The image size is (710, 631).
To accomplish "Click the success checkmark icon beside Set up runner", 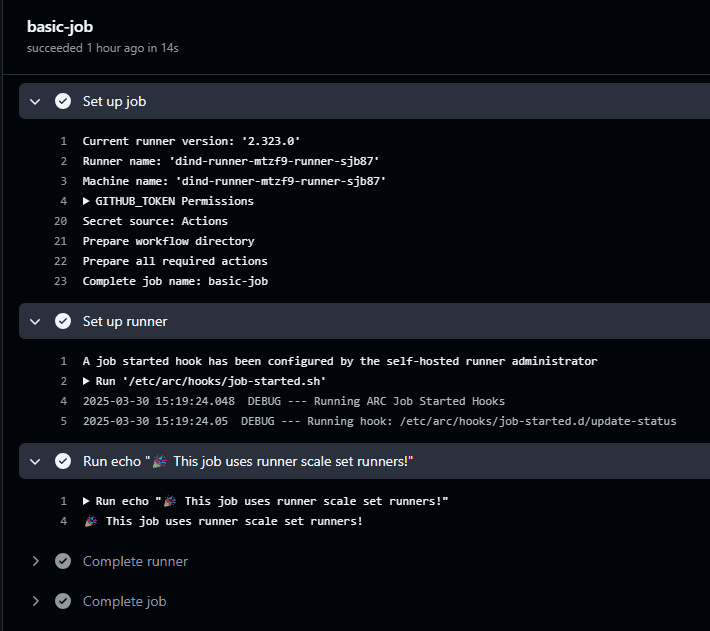I will tap(63, 321).
